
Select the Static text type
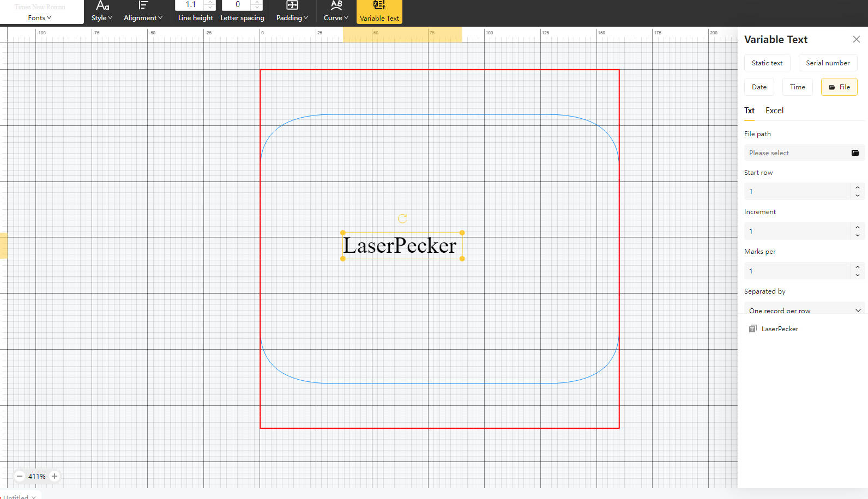[x=767, y=63]
